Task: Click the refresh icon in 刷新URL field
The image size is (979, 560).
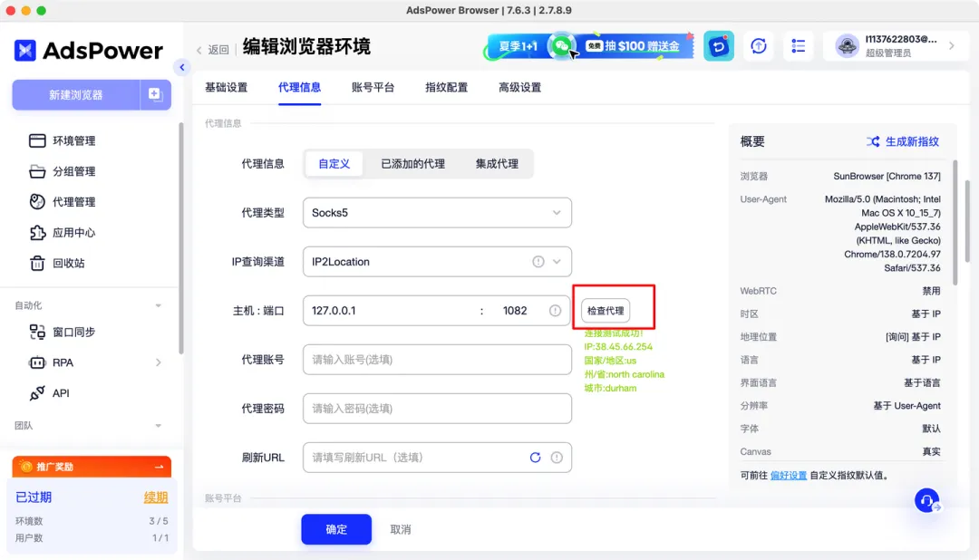Action: 535,458
